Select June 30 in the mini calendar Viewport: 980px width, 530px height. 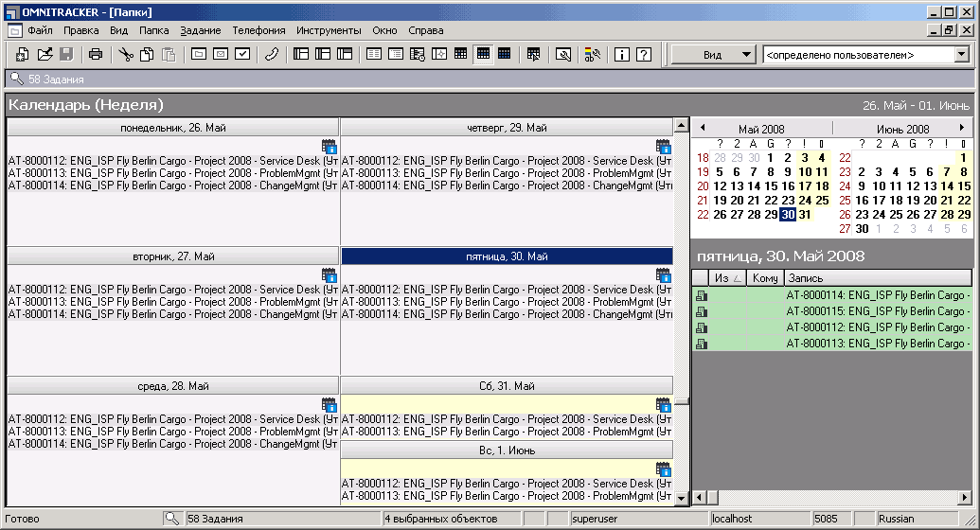[x=862, y=229]
